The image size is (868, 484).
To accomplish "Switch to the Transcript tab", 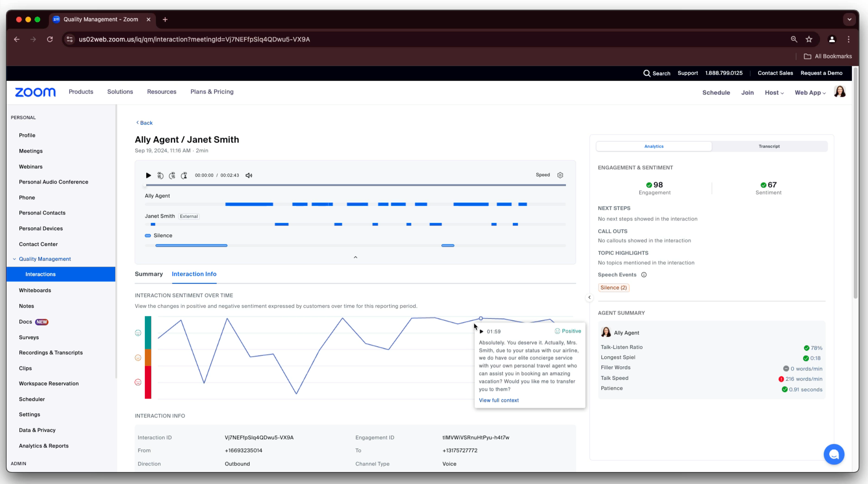I will 769,146.
